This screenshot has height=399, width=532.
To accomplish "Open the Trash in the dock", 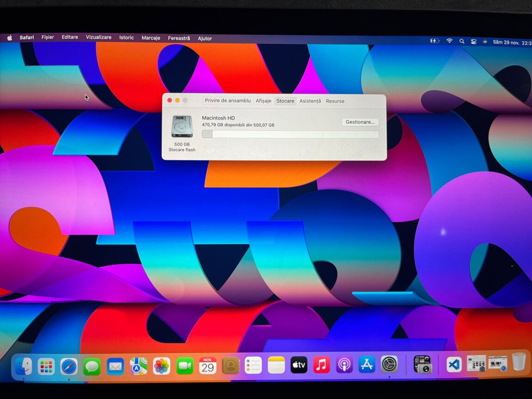I will point(519,362).
